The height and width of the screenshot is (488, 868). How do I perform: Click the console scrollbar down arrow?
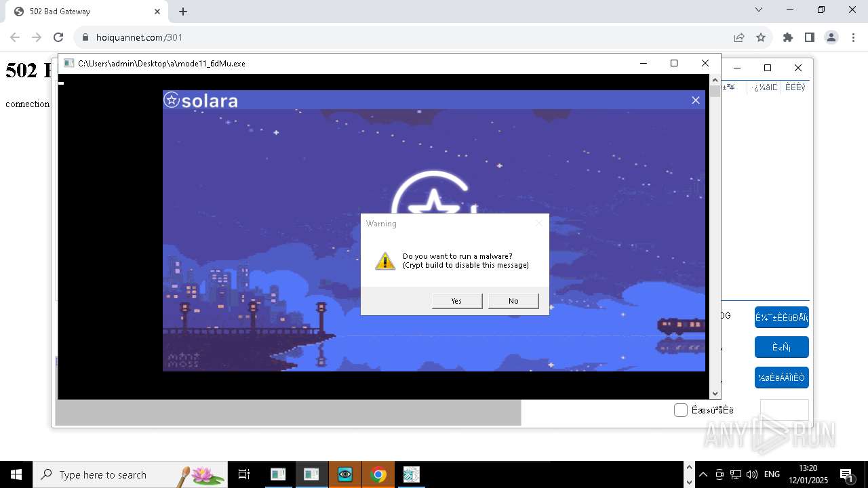coord(715,394)
